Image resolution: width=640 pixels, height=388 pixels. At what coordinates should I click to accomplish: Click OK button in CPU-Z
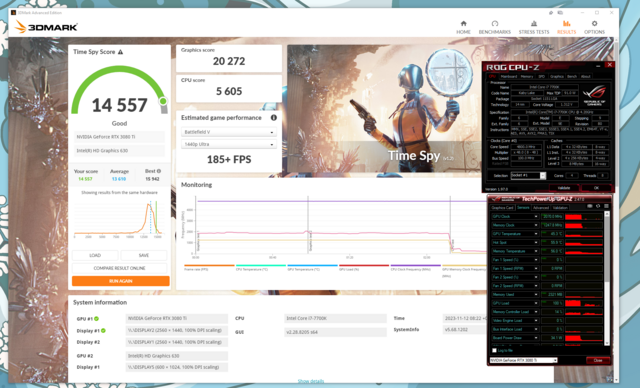596,188
